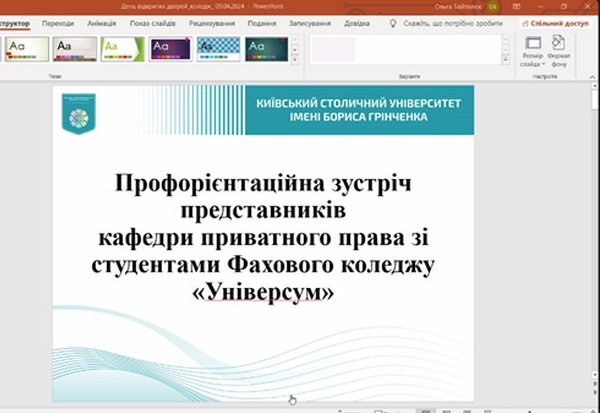The width and height of the screenshot is (600, 413).
Task: Focus the 'Скажіть, що потрібно зробити' search box
Action: pyautogui.click(x=453, y=23)
